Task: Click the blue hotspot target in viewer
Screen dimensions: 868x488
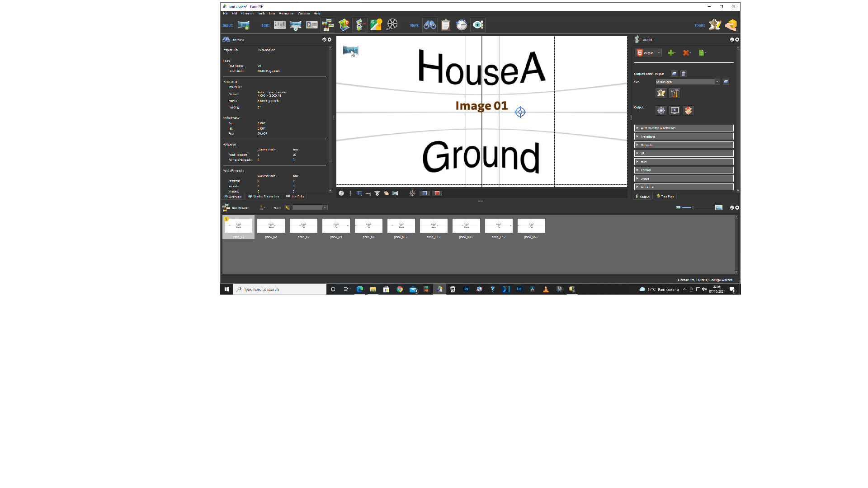Action: click(520, 112)
